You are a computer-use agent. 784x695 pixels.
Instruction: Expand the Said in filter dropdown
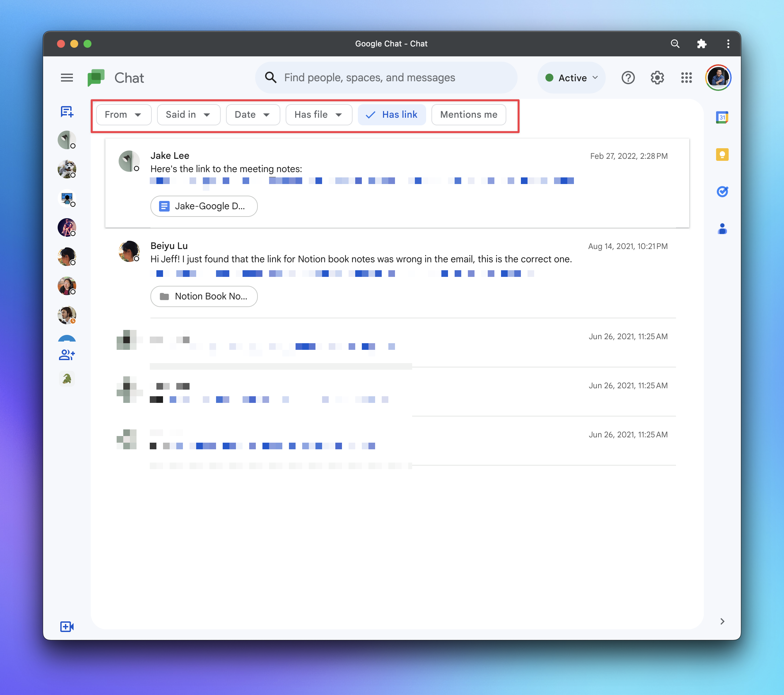188,114
